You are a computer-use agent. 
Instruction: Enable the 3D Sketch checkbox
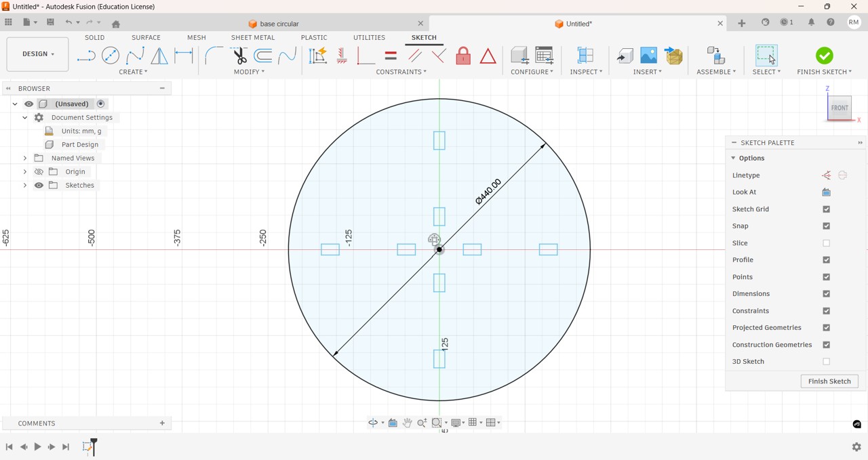coord(827,362)
